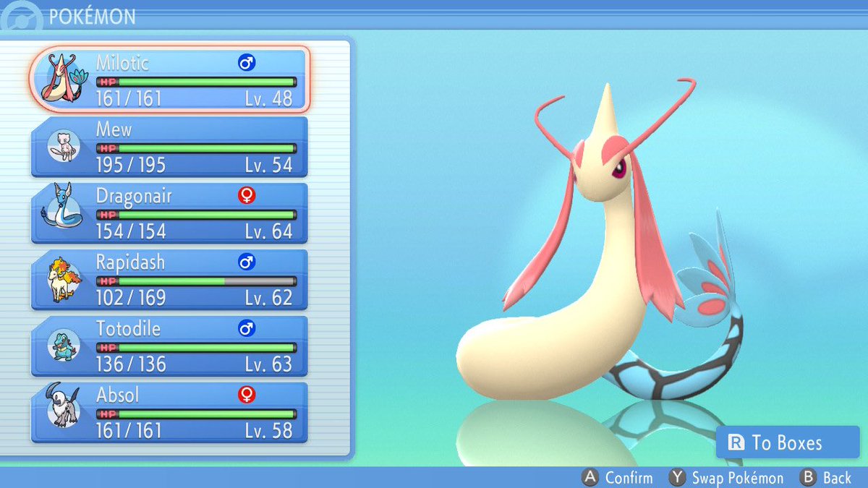Click Absol's female gender symbol
The image size is (868, 488).
247,395
